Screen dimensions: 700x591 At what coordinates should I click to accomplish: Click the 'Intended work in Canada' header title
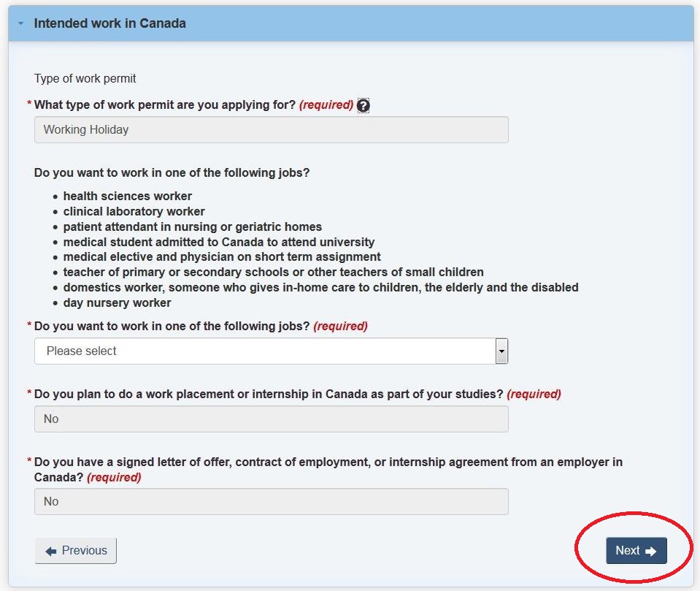pos(109,23)
